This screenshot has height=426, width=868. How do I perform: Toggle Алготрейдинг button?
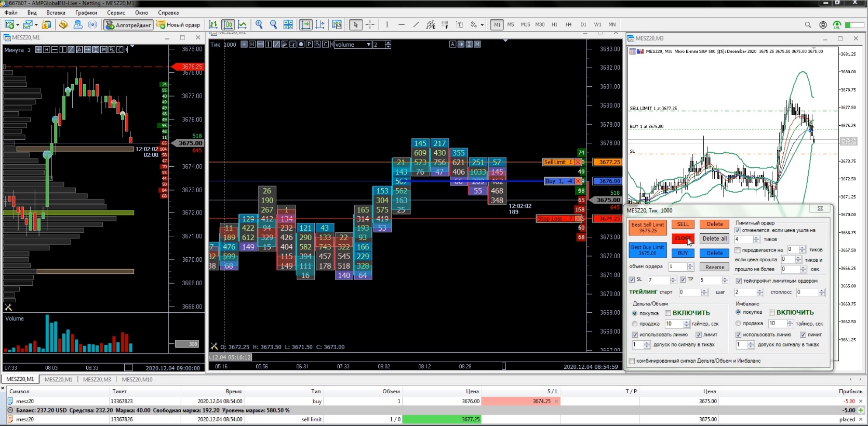(x=128, y=24)
